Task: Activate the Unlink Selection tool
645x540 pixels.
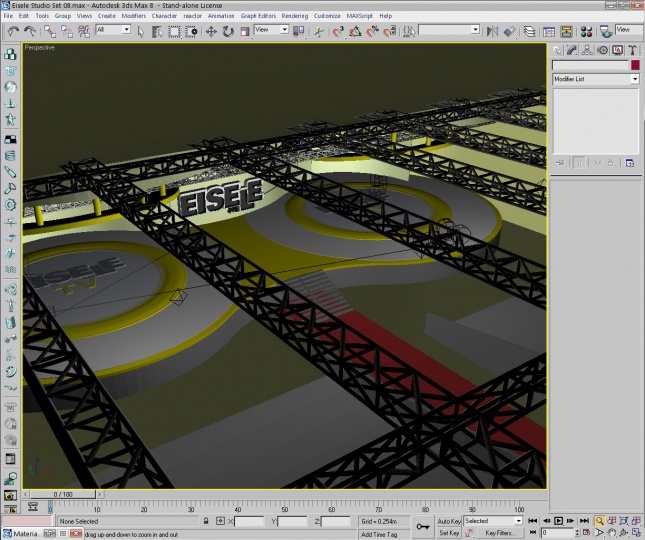Action: [67, 31]
